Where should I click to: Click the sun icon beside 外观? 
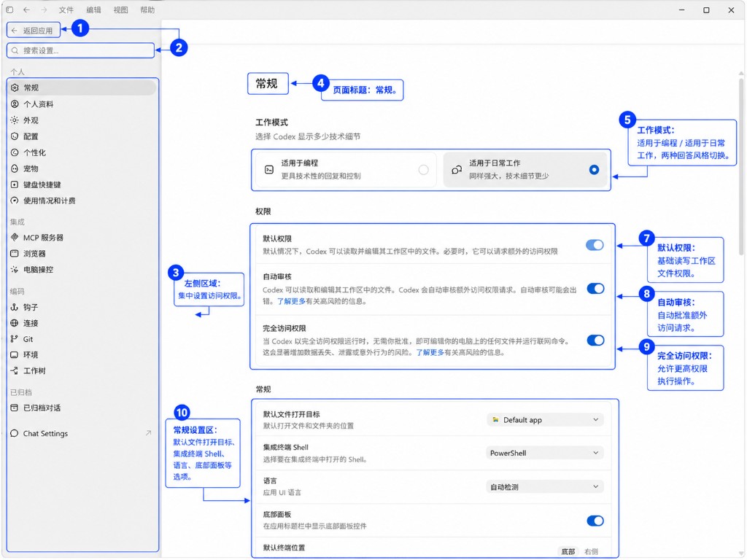click(x=15, y=120)
